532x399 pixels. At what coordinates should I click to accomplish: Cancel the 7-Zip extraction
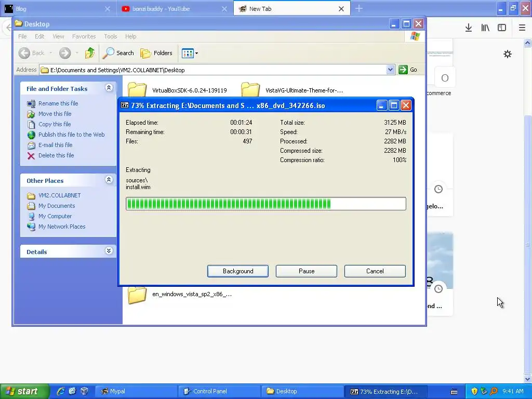pyautogui.click(x=375, y=271)
